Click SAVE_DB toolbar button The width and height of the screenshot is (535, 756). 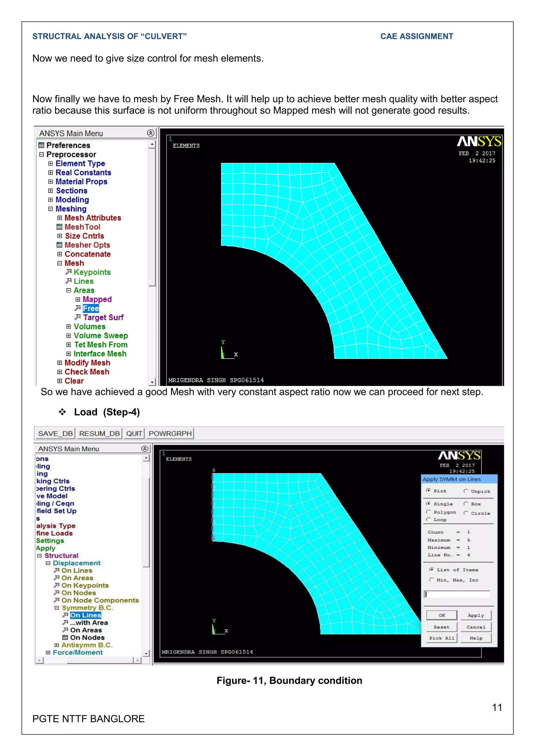click(x=55, y=433)
